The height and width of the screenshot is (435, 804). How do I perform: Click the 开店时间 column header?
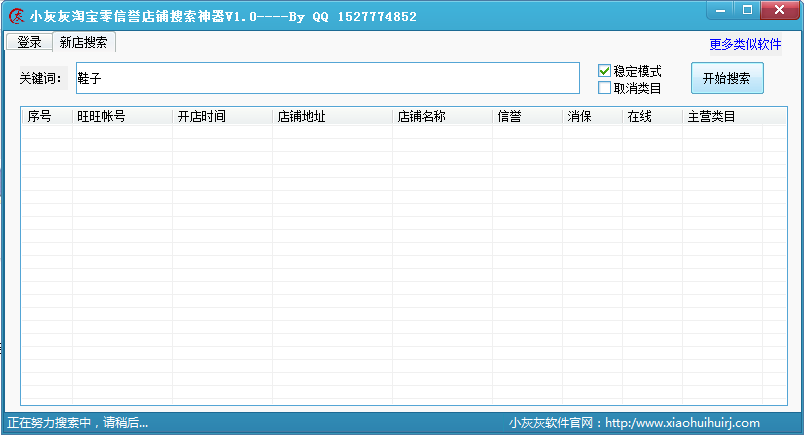[x=223, y=116]
